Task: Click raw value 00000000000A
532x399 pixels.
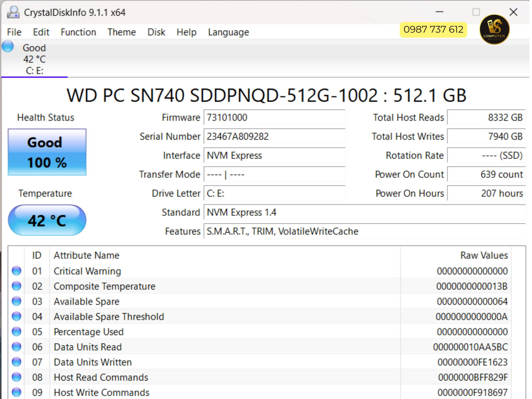Action: (471, 316)
